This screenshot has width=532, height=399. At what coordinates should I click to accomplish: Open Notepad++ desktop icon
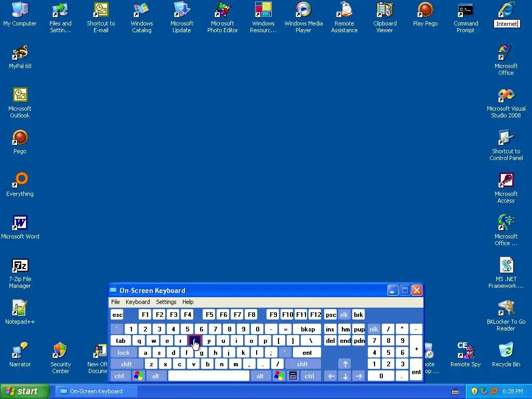(x=20, y=312)
